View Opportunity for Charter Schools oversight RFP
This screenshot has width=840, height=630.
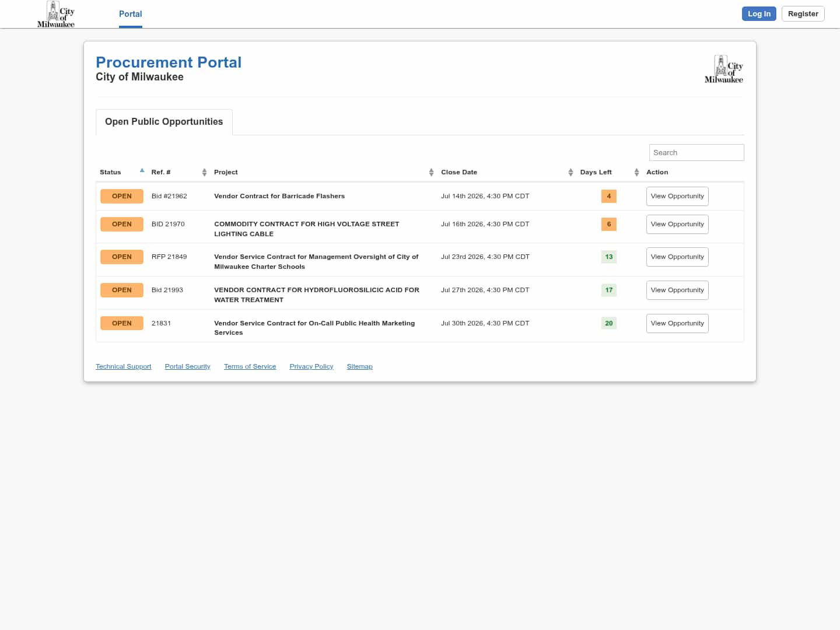(677, 257)
